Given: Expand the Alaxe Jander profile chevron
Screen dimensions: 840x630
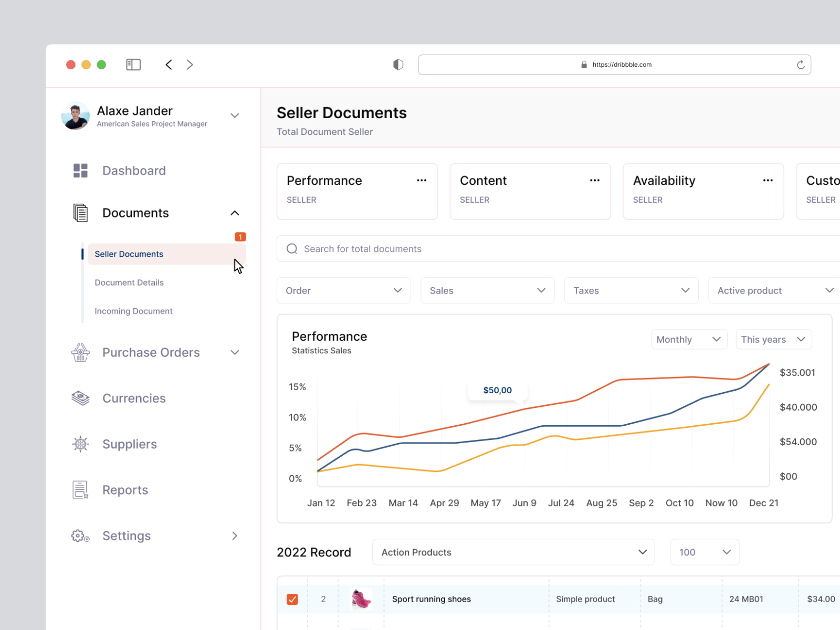Looking at the screenshot, I should click(235, 115).
